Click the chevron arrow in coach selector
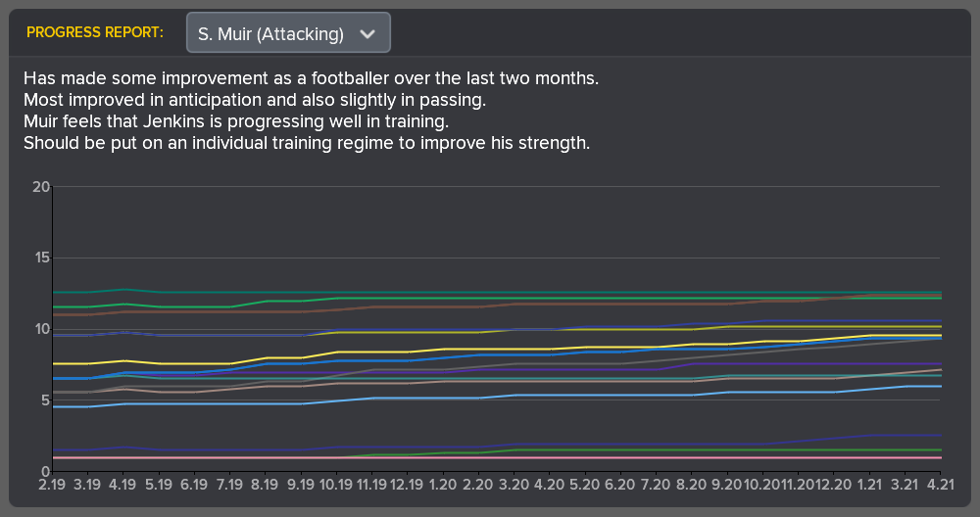Screen dimensions: 980x517 pos(367,33)
